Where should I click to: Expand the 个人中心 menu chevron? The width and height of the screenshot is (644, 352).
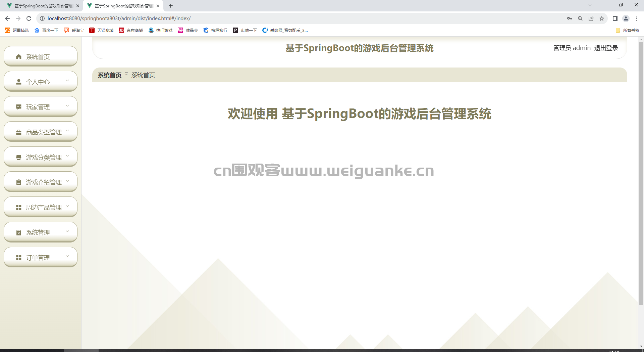67,80
